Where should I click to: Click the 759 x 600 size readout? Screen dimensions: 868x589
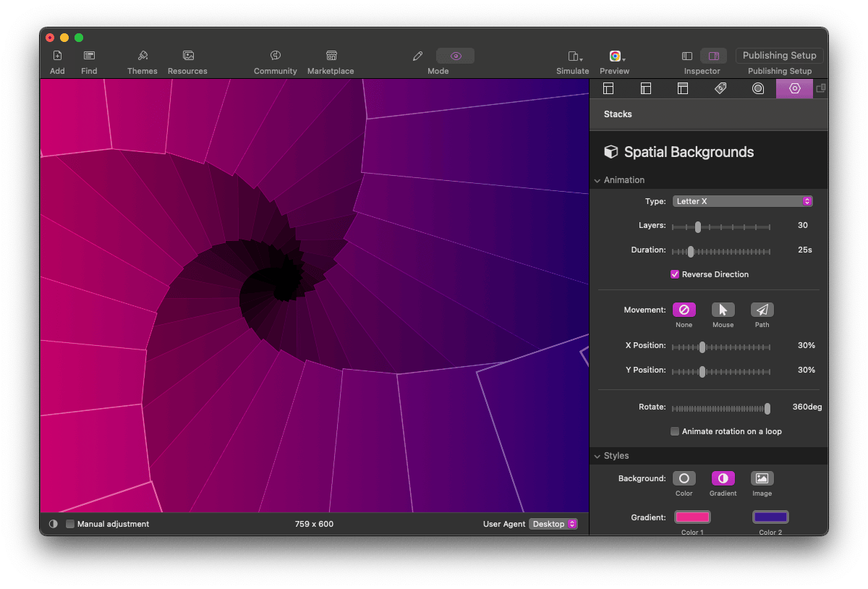tap(314, 524)
